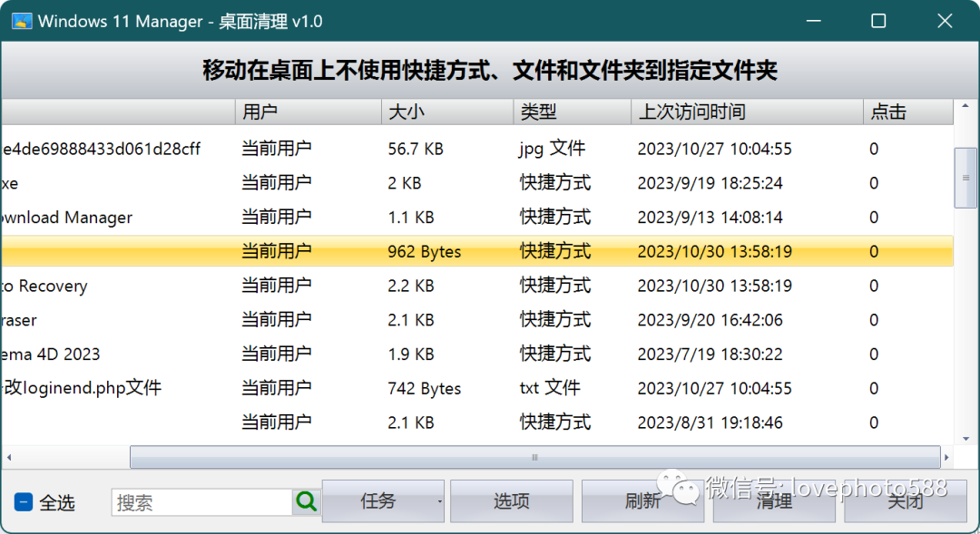Open the 任务 button dropdown arrow

click(439, 501)
